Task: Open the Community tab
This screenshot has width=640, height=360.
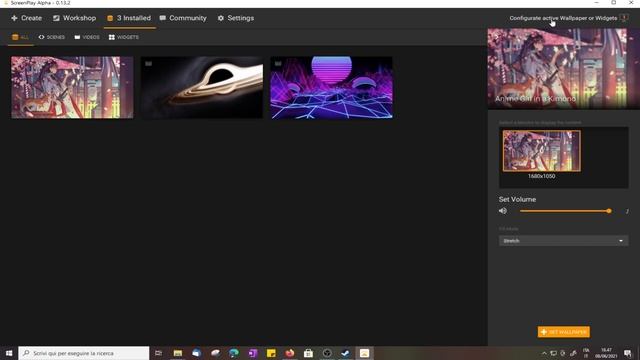Action: (183, 18)
